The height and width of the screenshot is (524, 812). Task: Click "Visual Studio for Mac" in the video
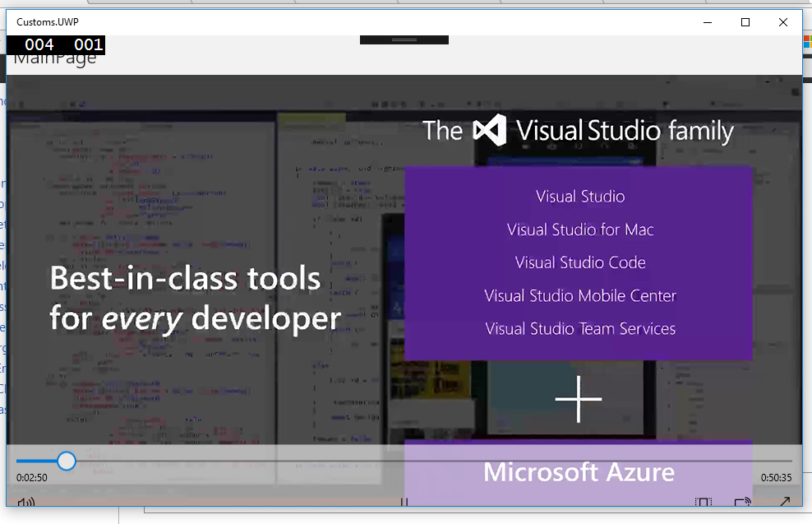pos(580,230)
